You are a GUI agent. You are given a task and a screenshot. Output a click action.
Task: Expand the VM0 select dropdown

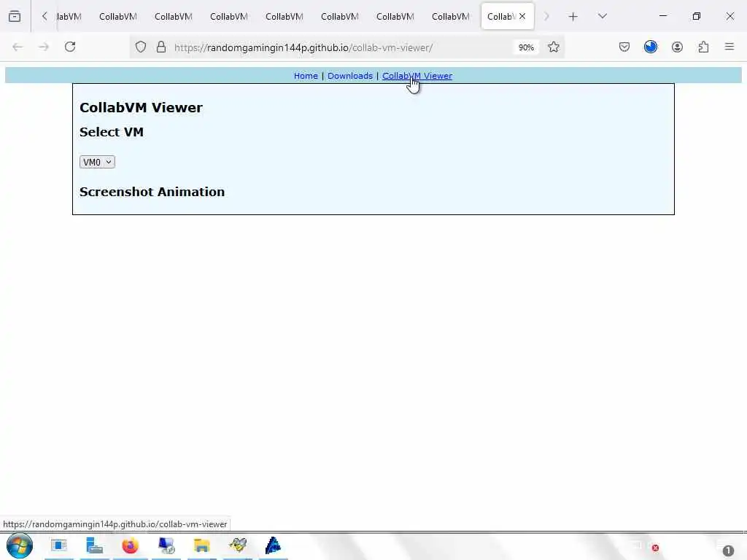pos(97,163)
